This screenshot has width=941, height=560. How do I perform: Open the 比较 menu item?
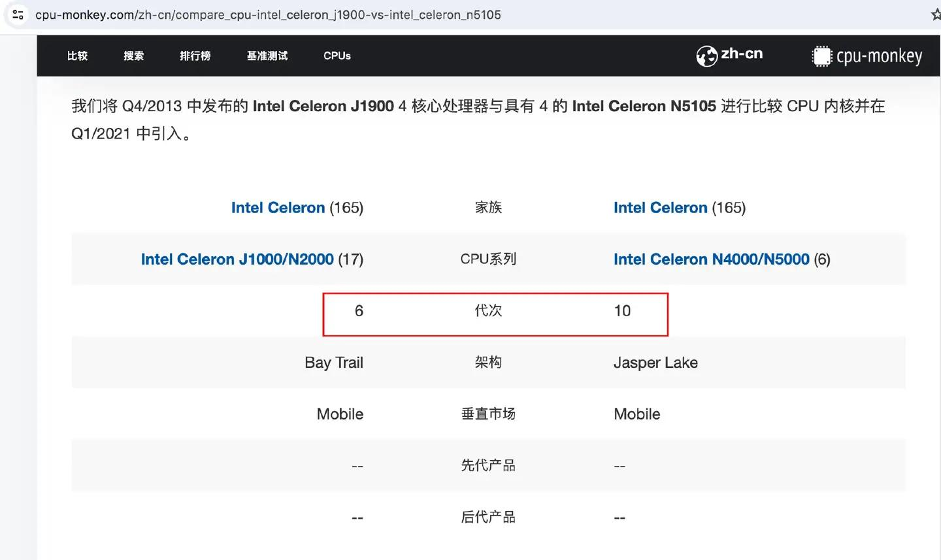point(77,56)
